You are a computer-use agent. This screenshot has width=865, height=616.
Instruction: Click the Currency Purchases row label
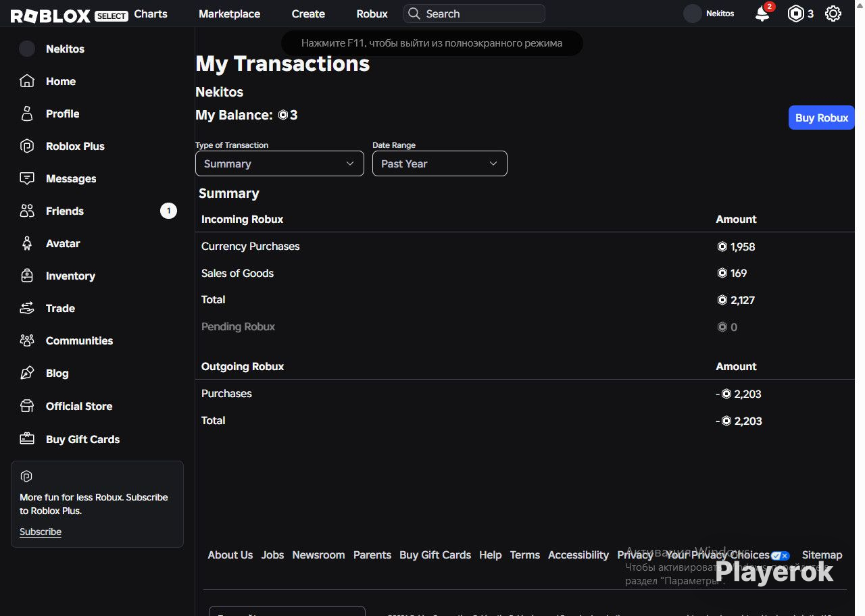pos(251,247)
